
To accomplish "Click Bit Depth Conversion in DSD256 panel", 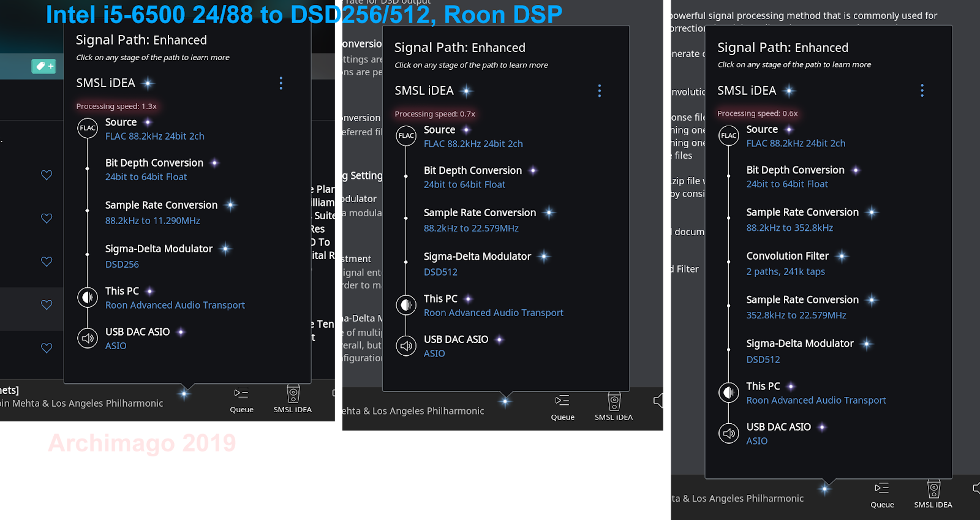I will pyautogui.click(x=154, y=163).
